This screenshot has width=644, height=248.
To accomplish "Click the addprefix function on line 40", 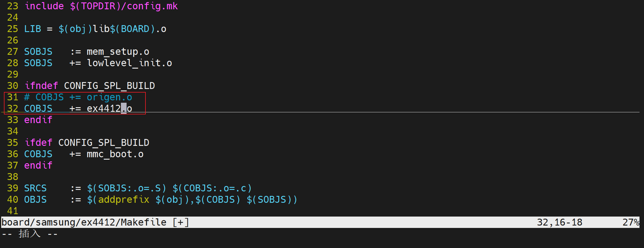I will [124, 199].
